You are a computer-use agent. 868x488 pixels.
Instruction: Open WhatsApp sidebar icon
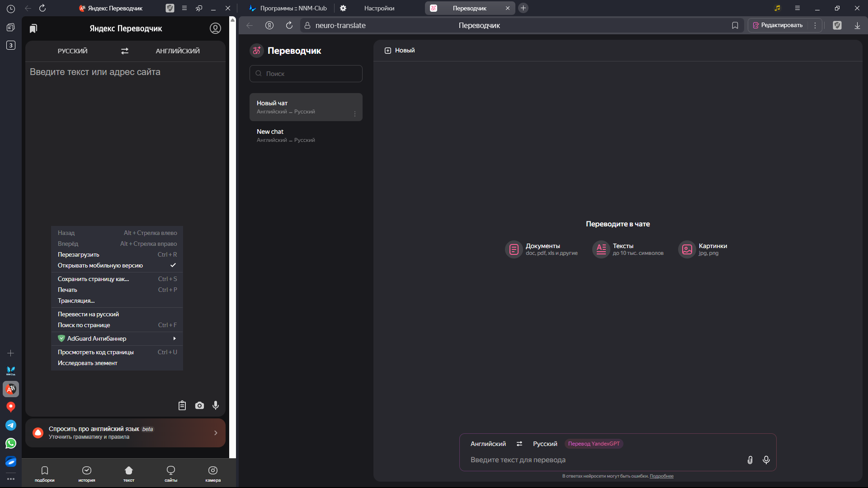coord(11,443)
